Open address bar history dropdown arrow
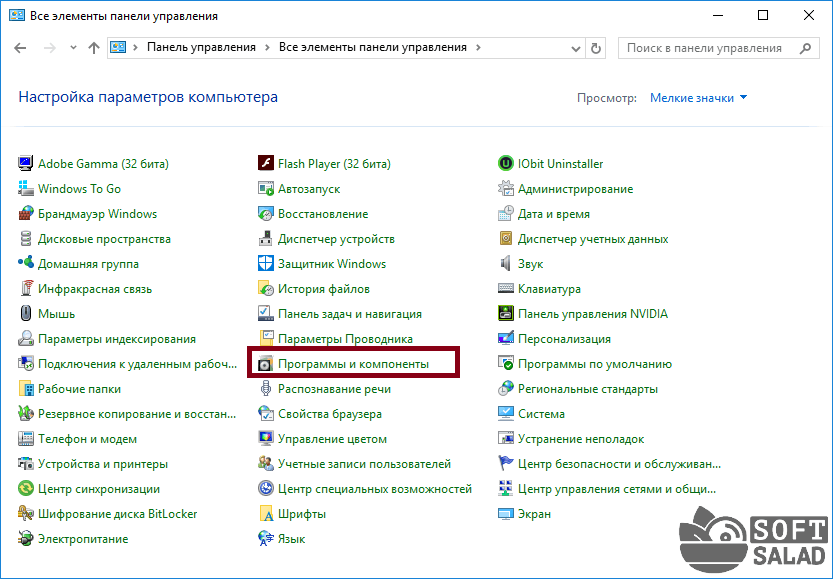833x579 pixels. [574, 47]
